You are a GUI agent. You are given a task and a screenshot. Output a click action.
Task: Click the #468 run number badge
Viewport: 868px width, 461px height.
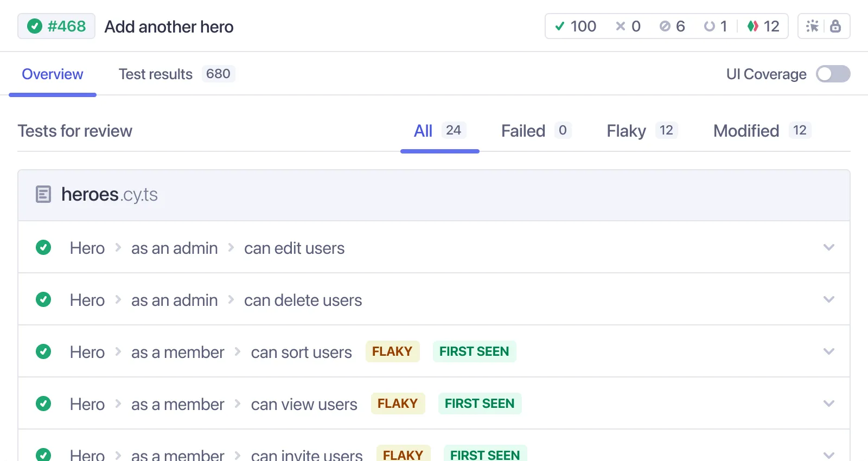[56, 26]
